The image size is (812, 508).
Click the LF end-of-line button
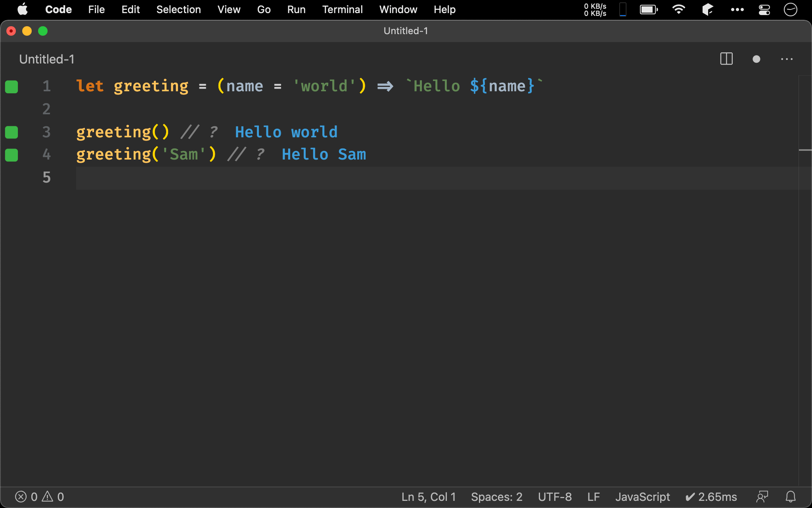593,496
